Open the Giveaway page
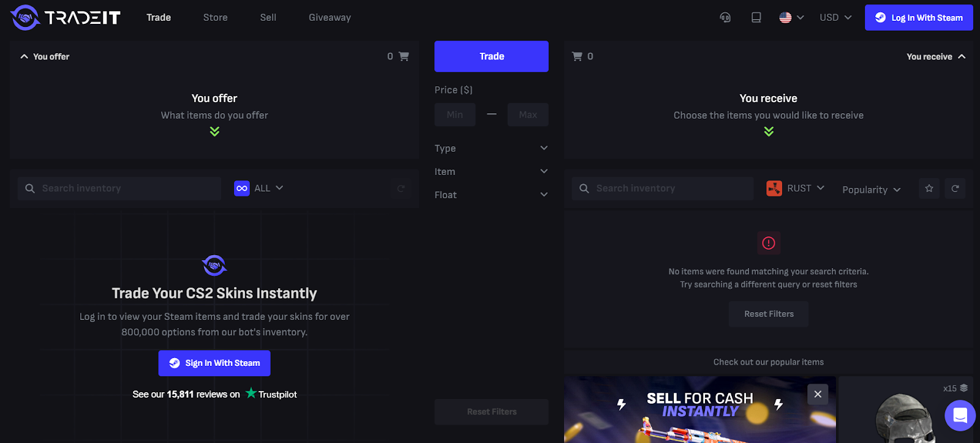 click(x=330, y=18)
